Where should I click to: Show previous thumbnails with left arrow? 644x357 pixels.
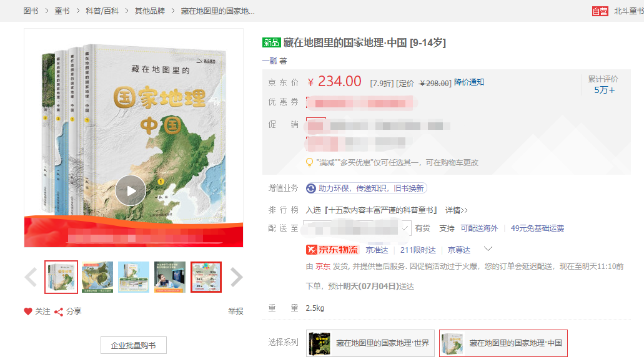(x=31, y=277)
